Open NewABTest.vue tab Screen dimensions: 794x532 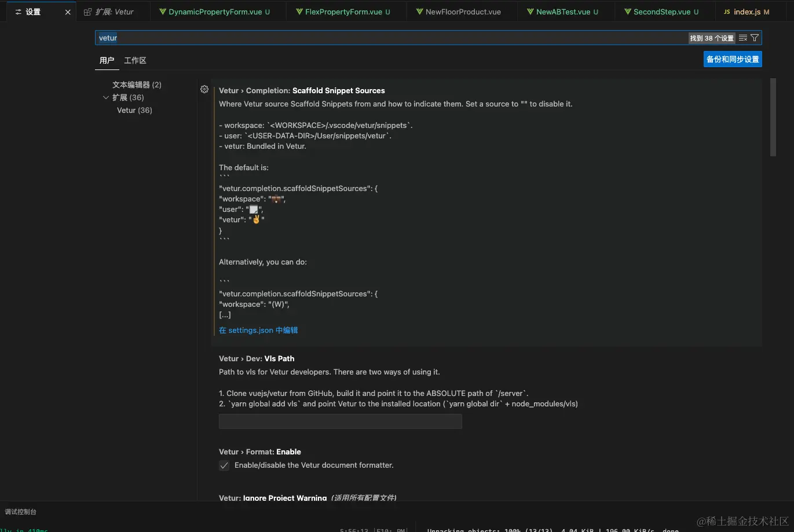pos(566,12)
